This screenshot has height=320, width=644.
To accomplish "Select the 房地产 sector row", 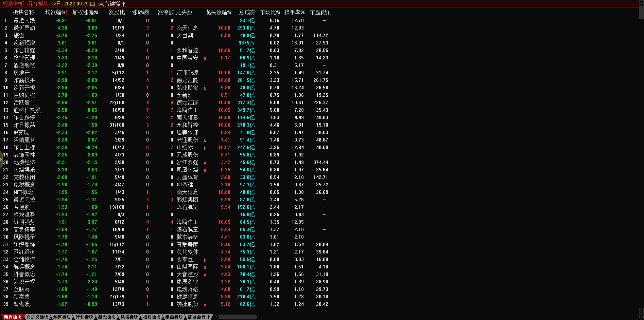I will [x=21, y=73].
